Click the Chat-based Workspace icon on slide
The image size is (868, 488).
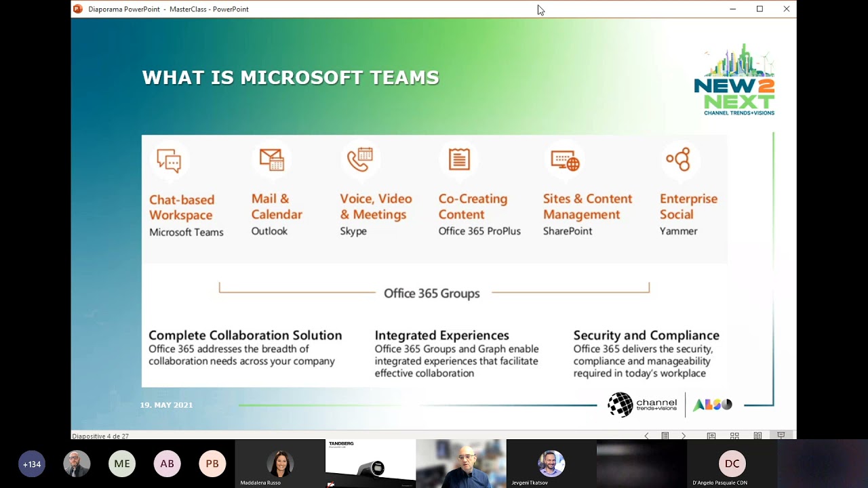169,161
